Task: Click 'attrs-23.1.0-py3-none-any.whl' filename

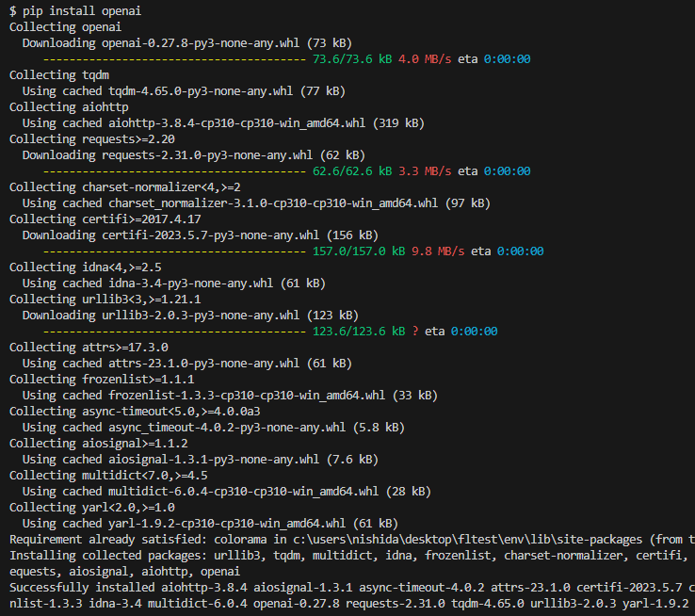Action: click(204, 363)
